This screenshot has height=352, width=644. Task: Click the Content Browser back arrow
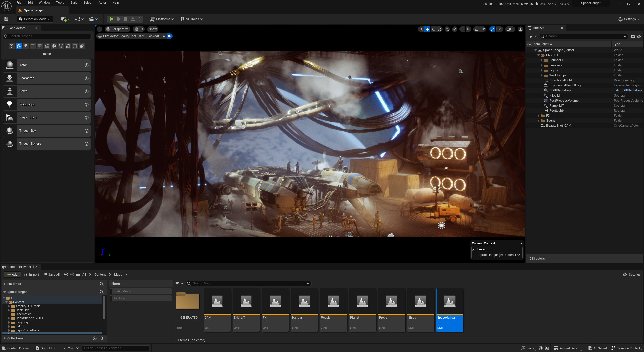[66, 275]
